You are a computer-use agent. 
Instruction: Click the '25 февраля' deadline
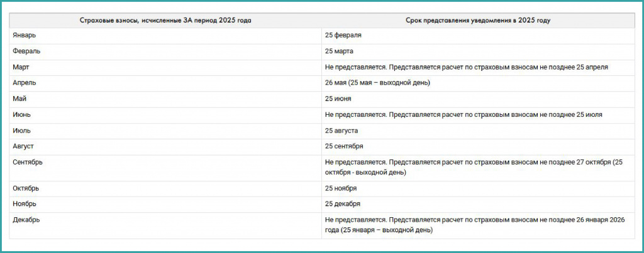343,36
